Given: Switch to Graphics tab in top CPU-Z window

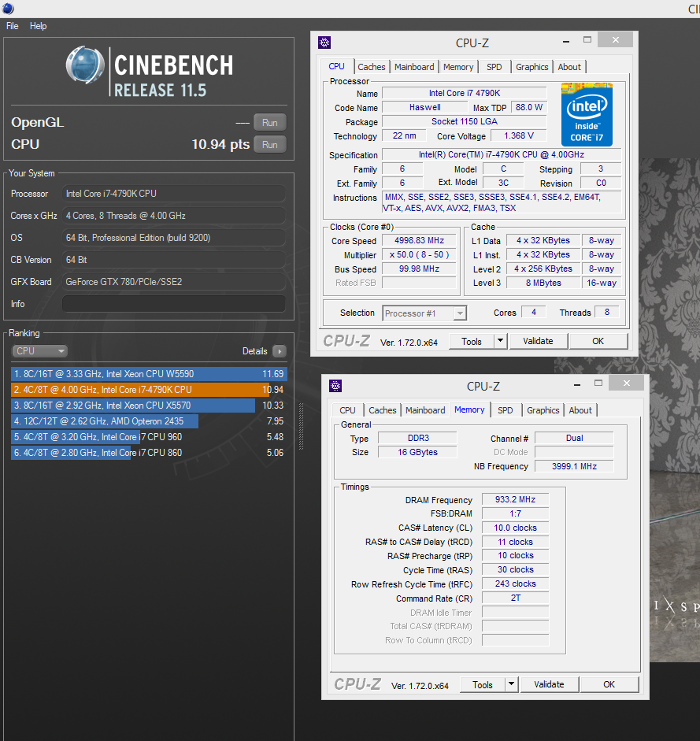Looking at the screenshot, I should pos(532,67).
